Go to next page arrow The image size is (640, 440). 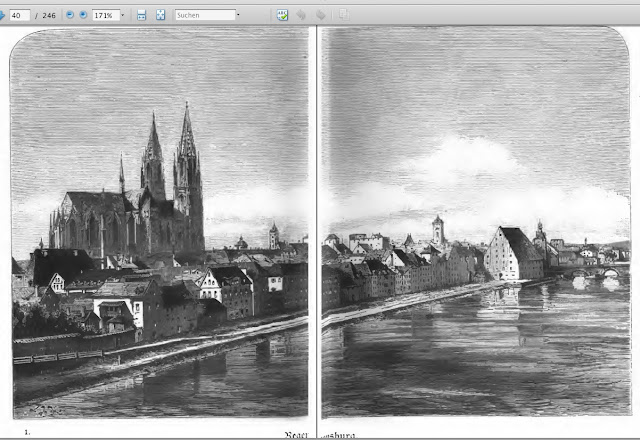[2, 16]
